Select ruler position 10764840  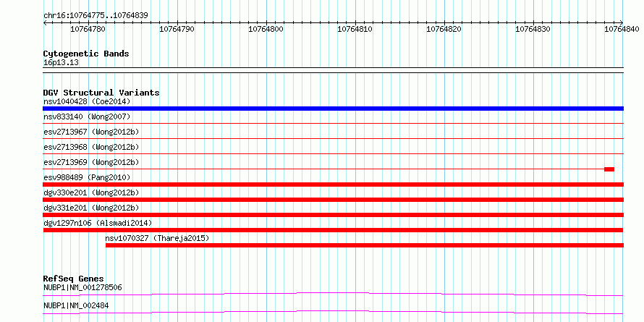(622, 29)
